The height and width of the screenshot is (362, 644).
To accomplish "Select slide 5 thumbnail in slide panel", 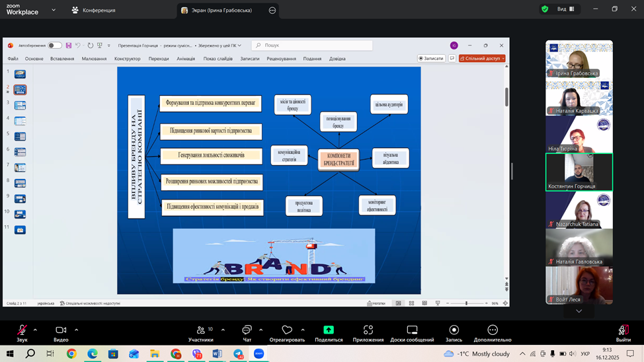I will click(20, 137).
